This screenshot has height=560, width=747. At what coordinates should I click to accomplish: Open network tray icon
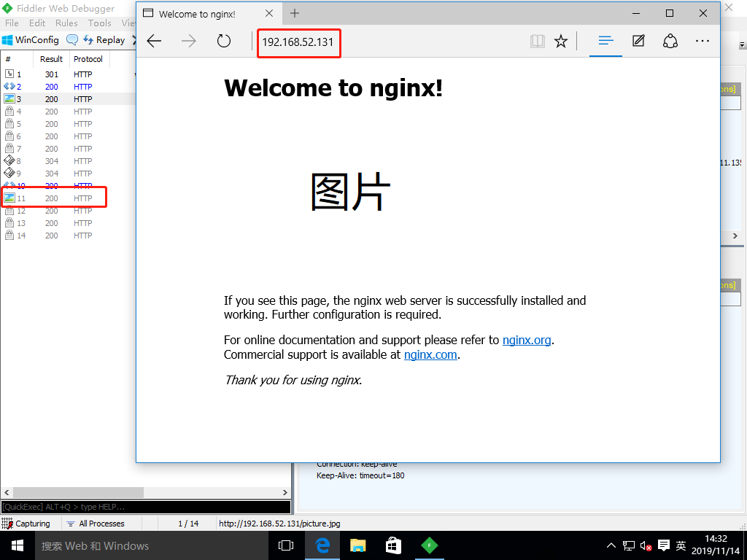[629, 545]
